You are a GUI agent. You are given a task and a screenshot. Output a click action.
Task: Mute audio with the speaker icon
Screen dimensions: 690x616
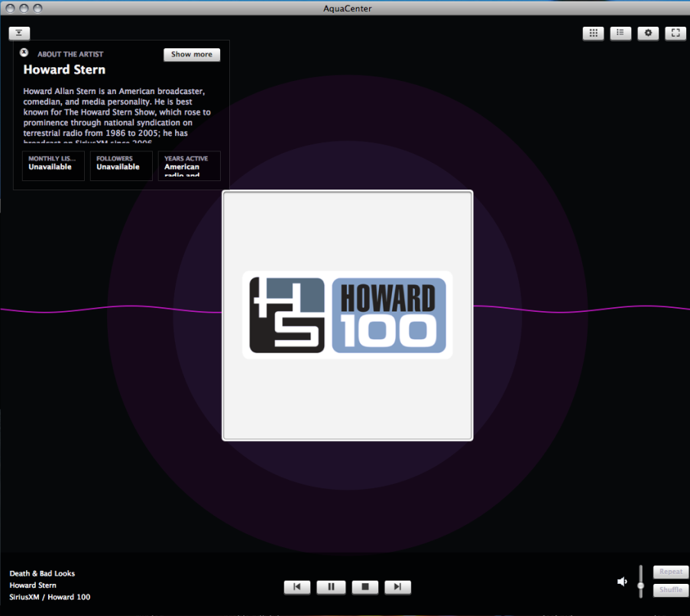(x=622, y=582)
